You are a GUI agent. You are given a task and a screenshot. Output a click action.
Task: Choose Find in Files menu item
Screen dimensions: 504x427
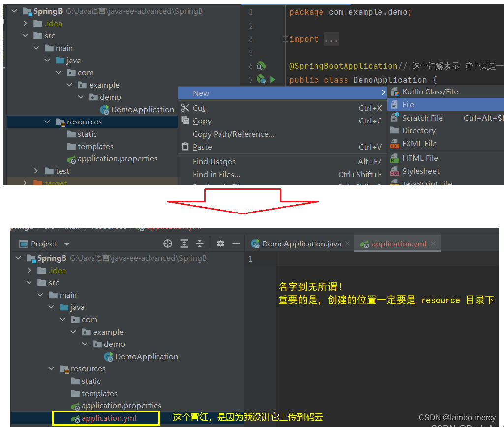pyautogui.click(x=282, y=175)
